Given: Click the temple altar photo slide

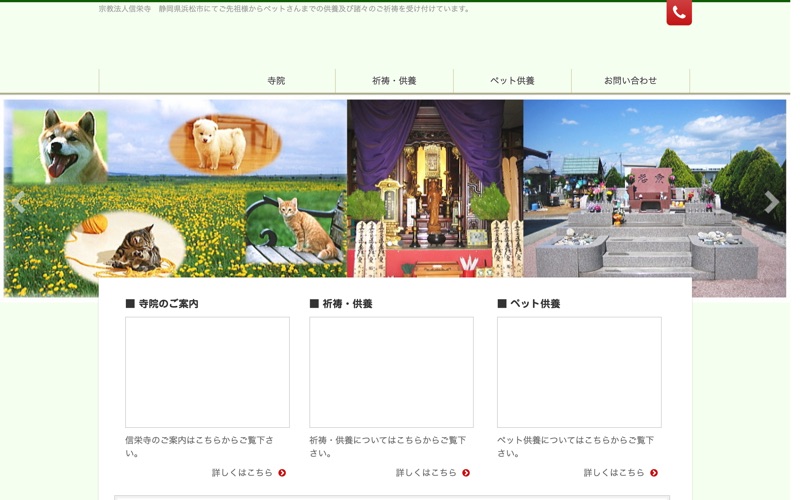Looking at the screenshot, I should (435, 189).
